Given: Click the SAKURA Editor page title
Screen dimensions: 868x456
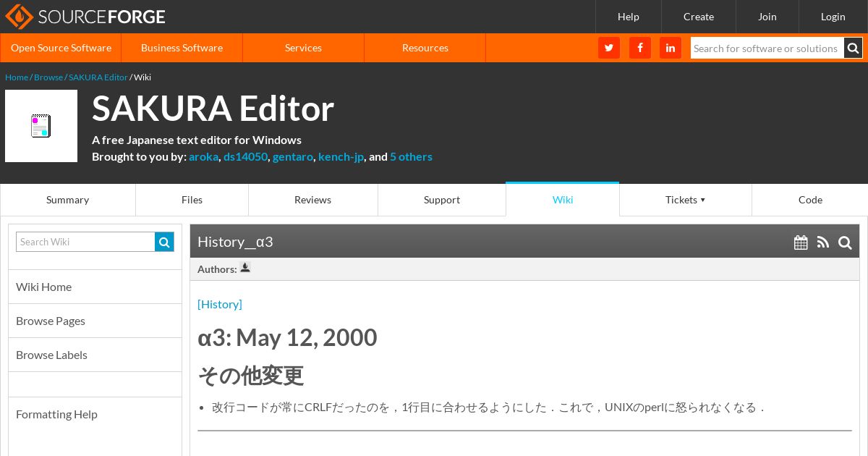Looking at the screenshot, I should pyautogui.click(x=213, y=109).
